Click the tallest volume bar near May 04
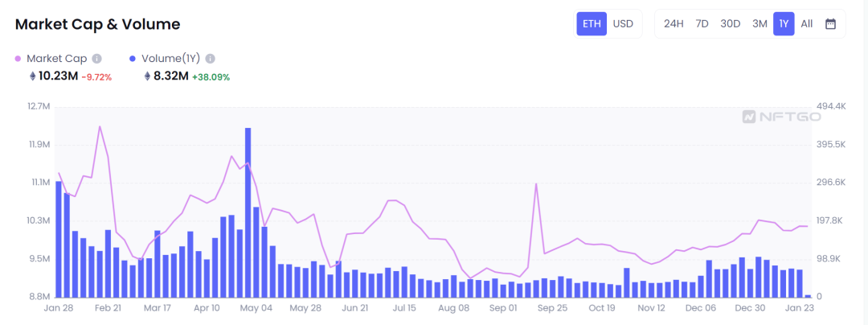The height and width of the screenshot is (325, 868). (248, 209)
